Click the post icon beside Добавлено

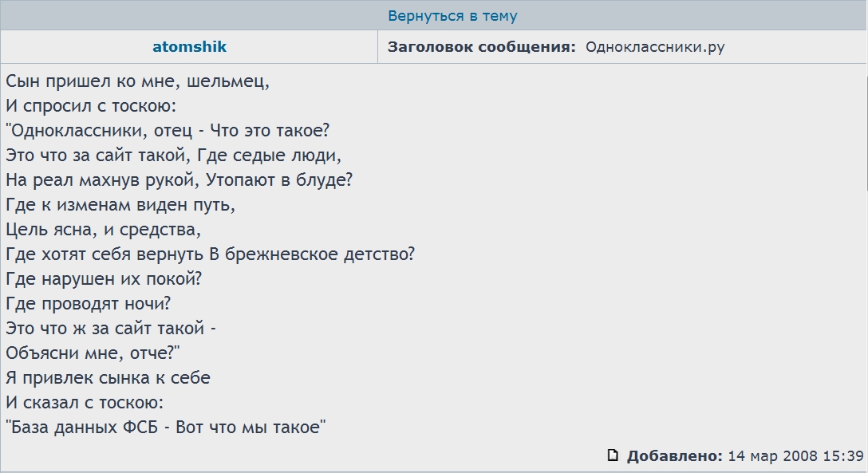tap(613, 455)
